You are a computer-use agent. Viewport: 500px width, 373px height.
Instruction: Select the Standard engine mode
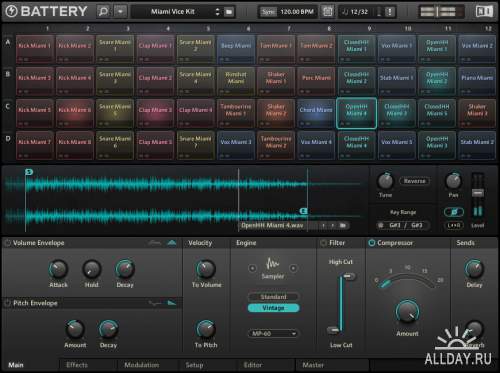pos(273,297)
